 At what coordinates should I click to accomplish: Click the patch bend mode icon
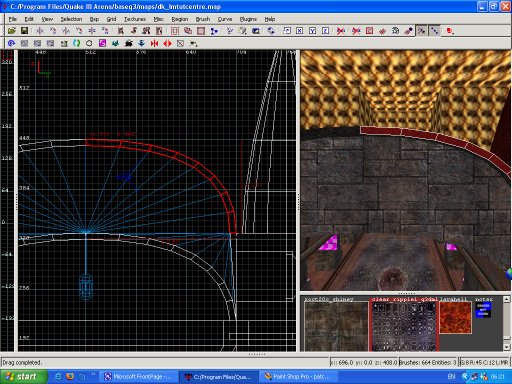coord(408,31)
